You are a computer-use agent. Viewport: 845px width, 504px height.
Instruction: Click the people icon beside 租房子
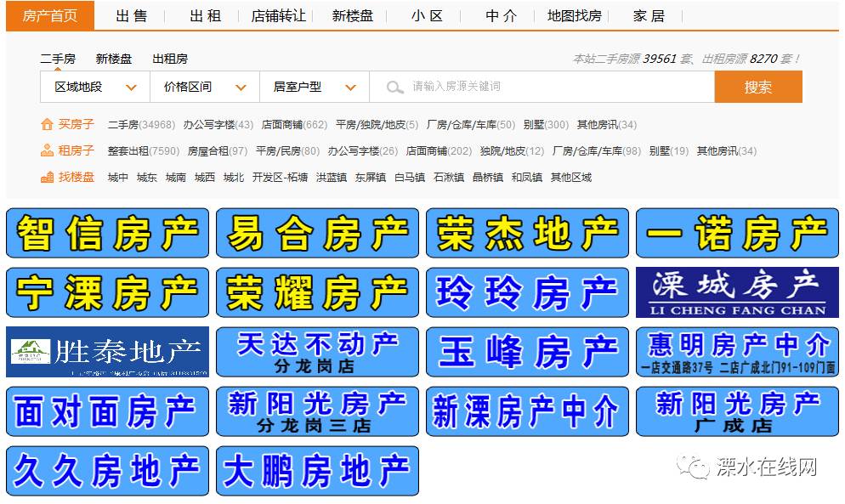tap(48, 150)
